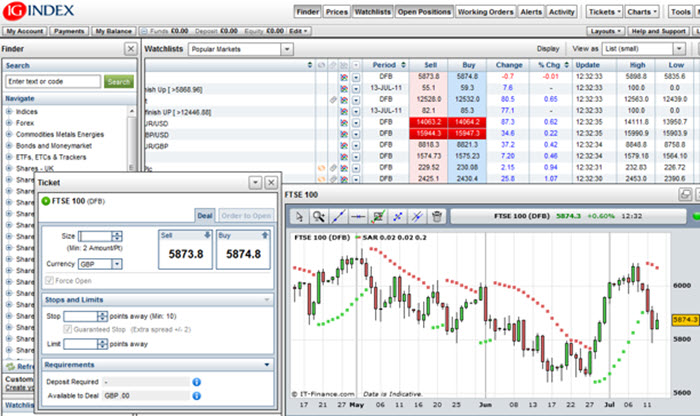Click the trash bin chart tool
The width and height of the screenshot is (700, 416).
(437, 216)
